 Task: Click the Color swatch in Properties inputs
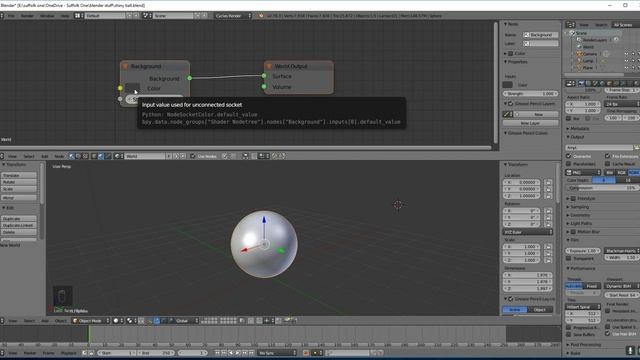point(507,85)
